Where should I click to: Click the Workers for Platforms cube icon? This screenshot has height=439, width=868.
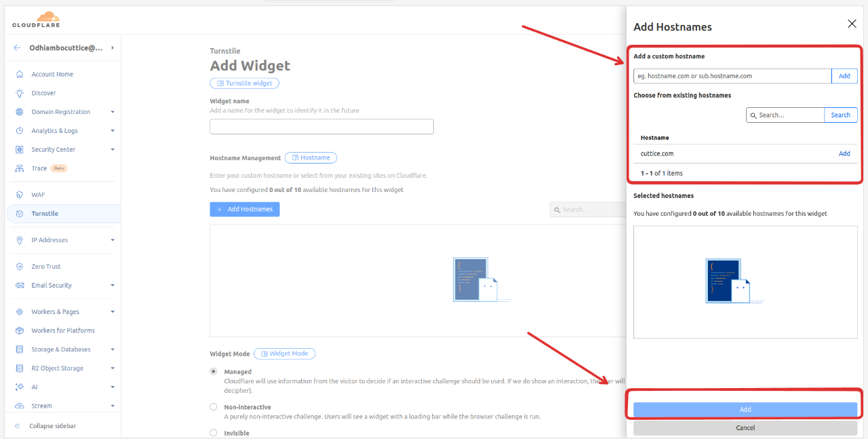click(x=19, y=330)
